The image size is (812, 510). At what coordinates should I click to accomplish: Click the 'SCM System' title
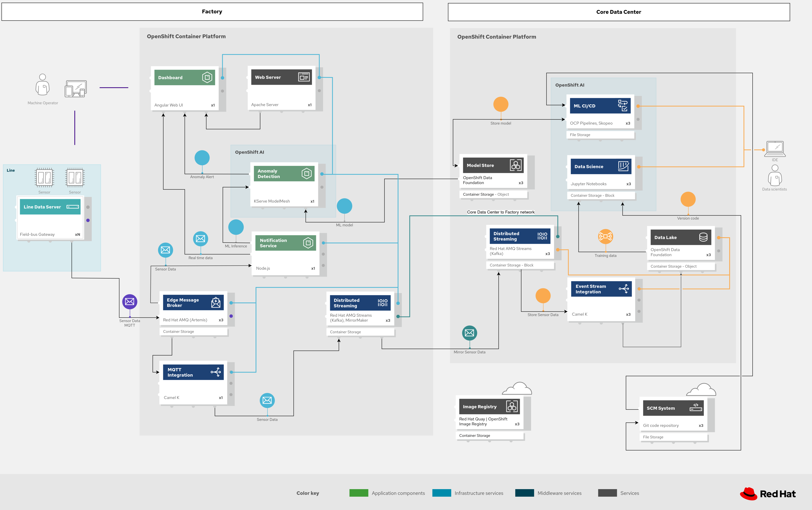coord(661,408)
